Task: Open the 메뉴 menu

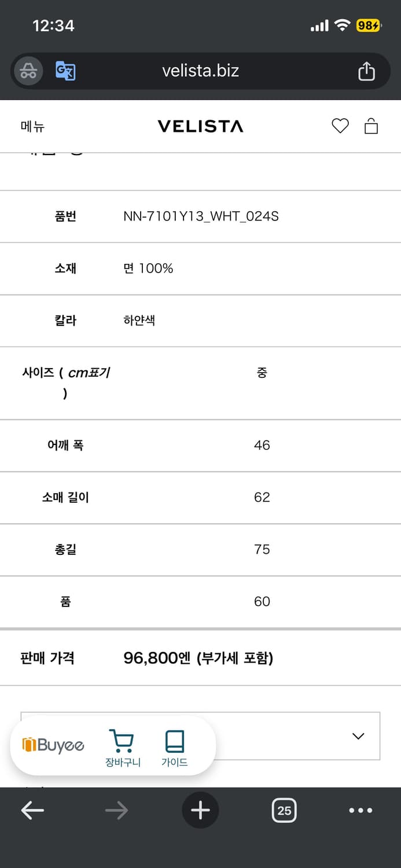Action: click(x=31, y=126)
